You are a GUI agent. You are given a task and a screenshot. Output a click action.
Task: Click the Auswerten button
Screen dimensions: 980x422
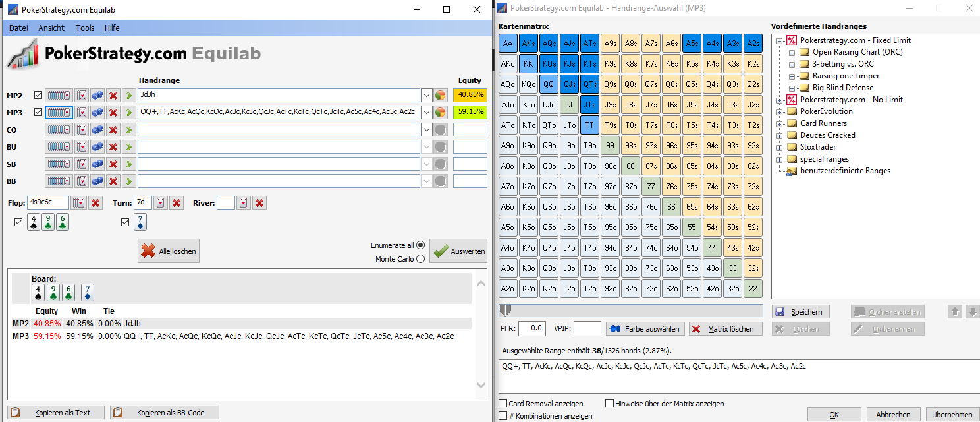(458, 251)
